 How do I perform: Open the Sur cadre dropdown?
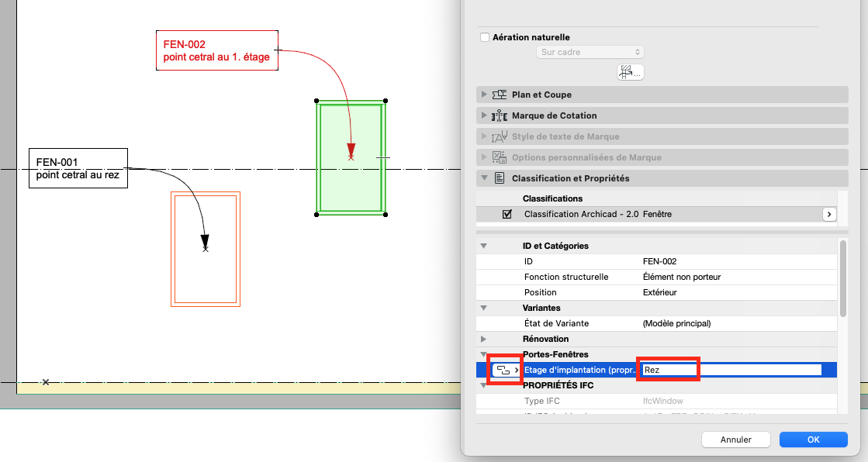tap(590, 52)
